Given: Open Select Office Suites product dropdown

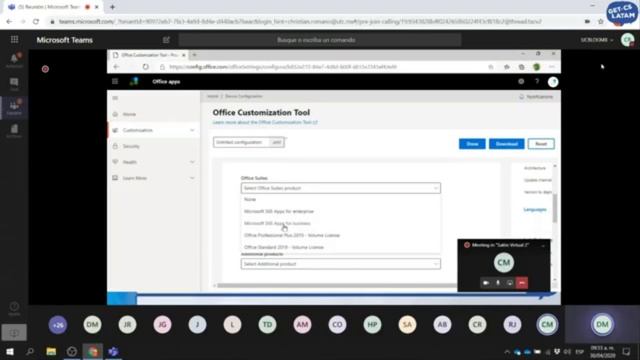Looking at the screenshot, I should click(341, 188).
